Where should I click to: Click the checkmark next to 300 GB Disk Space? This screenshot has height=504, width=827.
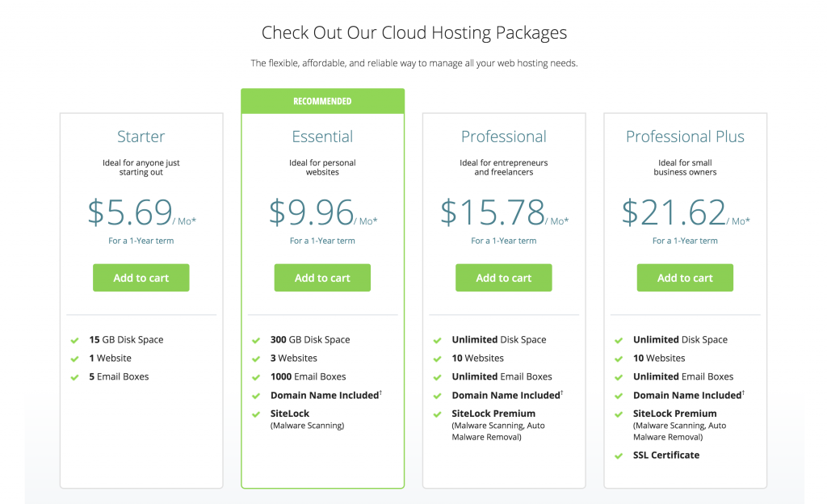256,341
